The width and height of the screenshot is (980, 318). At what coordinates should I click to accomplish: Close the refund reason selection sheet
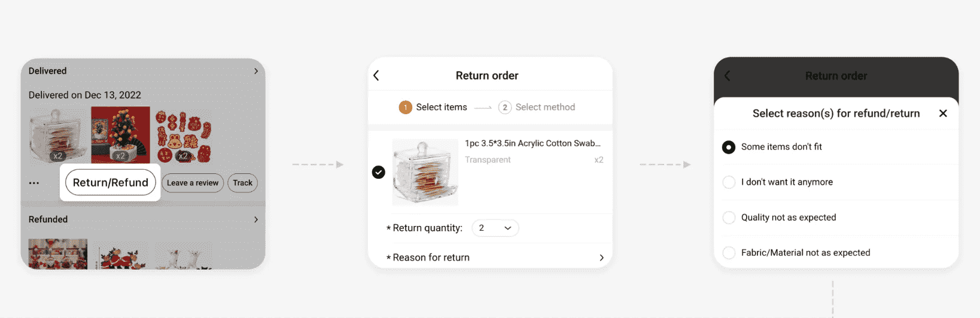click(x=943, y=114)
